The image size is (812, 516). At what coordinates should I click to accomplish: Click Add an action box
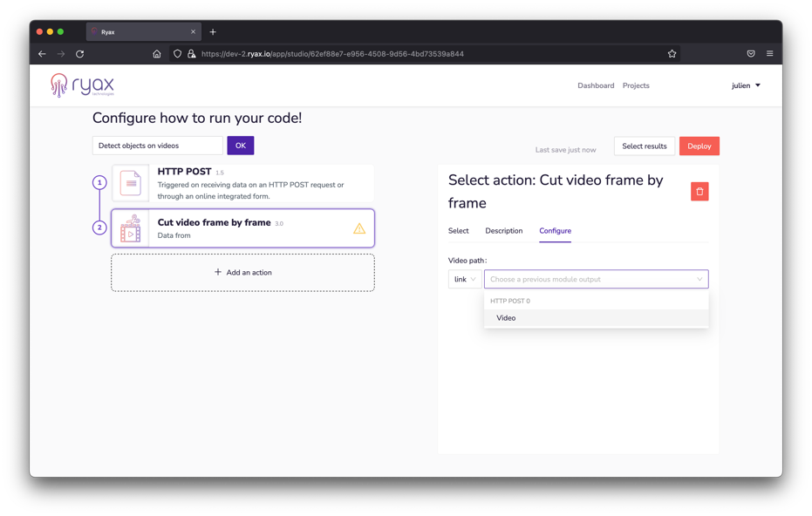coord(242,273)
